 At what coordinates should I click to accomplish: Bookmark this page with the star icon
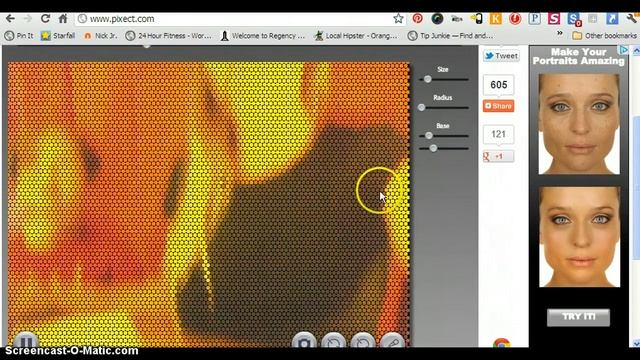tap(398, 18)
